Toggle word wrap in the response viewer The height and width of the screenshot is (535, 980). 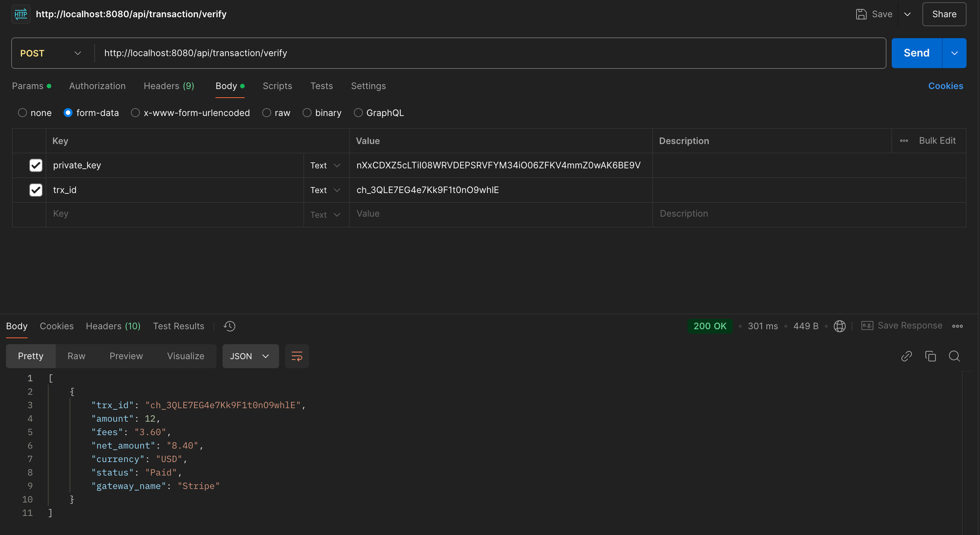click(297, 356)
